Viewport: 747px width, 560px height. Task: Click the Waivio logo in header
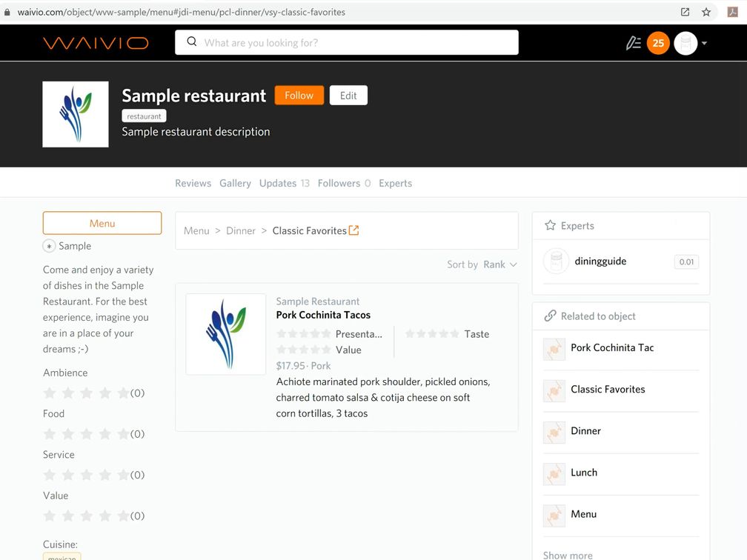pos(96,43)
